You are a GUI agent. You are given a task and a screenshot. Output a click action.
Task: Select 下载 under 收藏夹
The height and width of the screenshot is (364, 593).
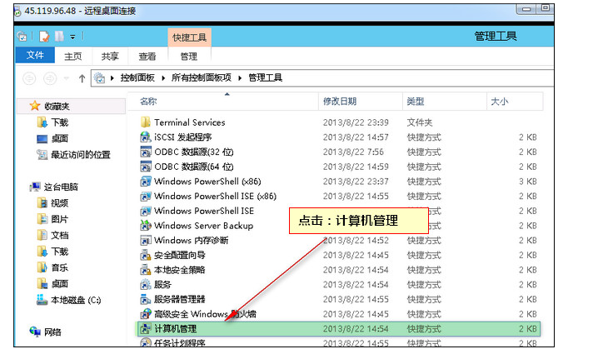[59, 122]
